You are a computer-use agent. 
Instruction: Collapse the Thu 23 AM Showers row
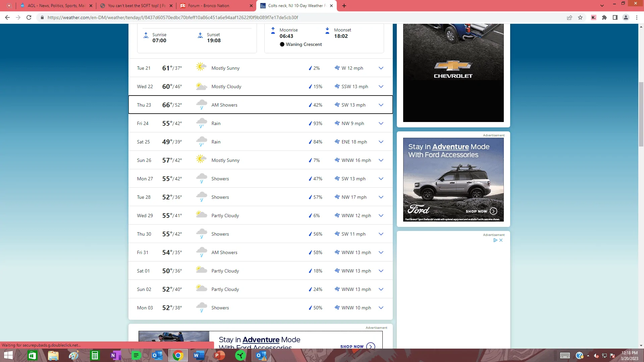pyautogui.click(x=381, y=105)
